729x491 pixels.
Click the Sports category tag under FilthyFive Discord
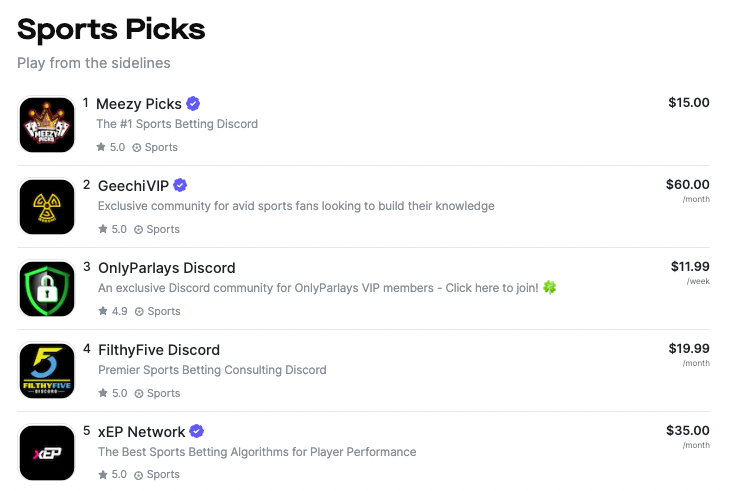pos(157,393)
